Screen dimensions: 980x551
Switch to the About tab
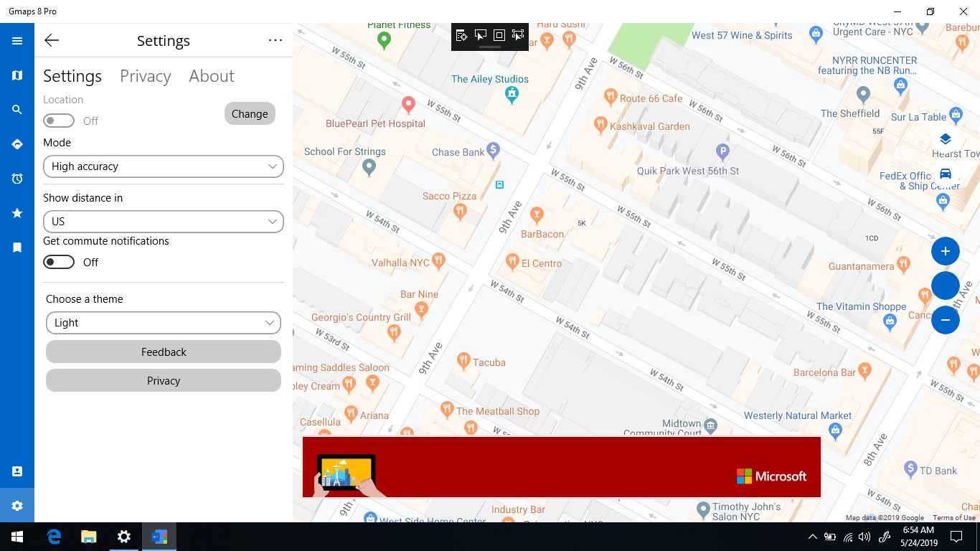[x=212, y=76]
